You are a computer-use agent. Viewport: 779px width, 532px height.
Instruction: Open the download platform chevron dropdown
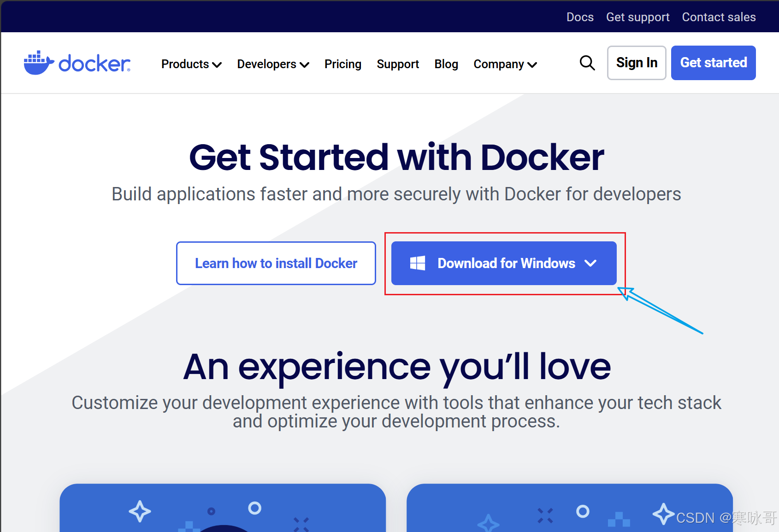point(590,263)
